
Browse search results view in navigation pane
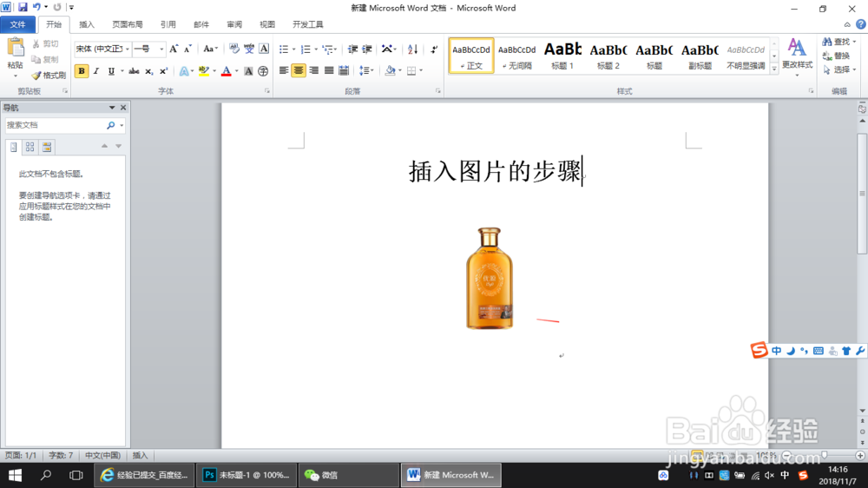pos(47,147)
